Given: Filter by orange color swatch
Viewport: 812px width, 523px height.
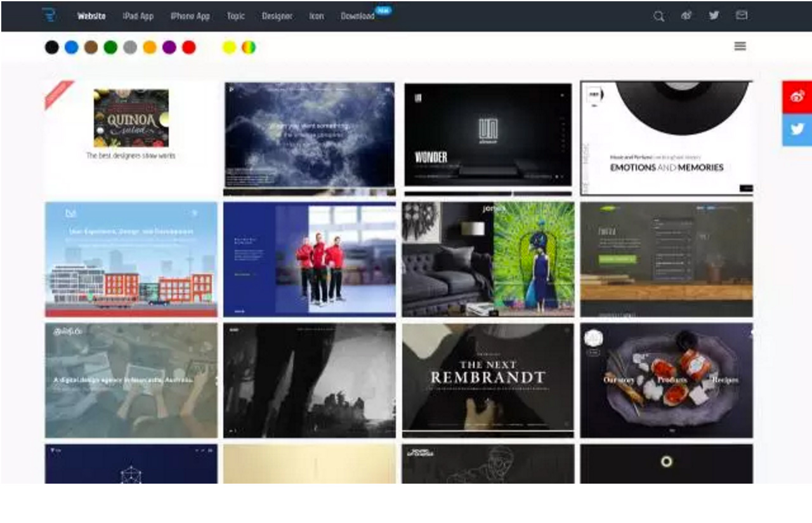Looking at the screenshot, I should pyautogui.click(x=150, y=47).
